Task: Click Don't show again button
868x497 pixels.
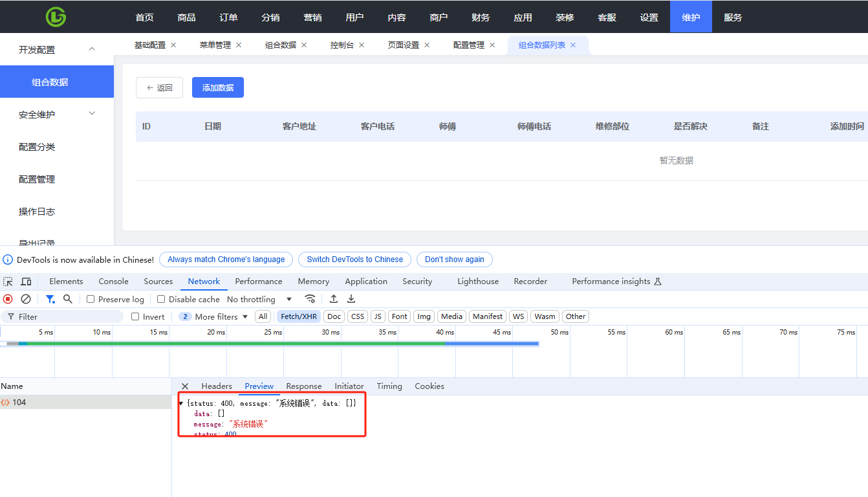Action: click(x=454, y=260)
